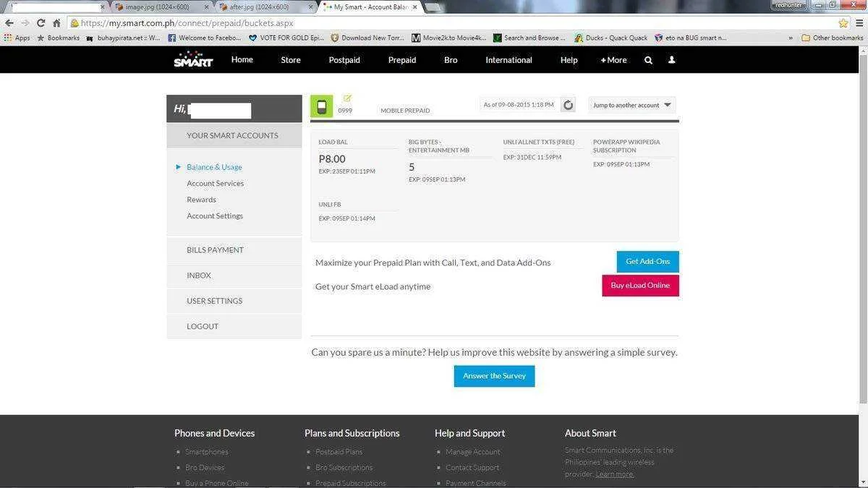Open the Other bookmarks folder
Viewport: 868px width, 488px height.
[833, 38]
